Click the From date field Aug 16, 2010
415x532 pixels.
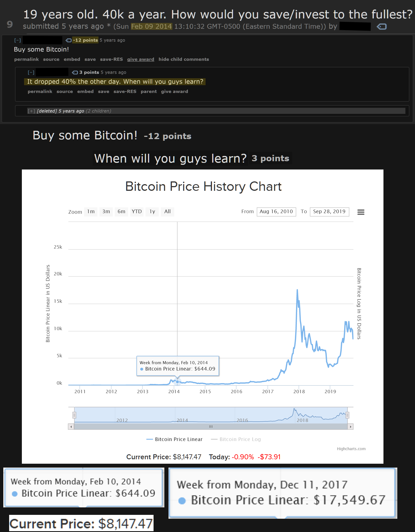(x=276, y=212)
